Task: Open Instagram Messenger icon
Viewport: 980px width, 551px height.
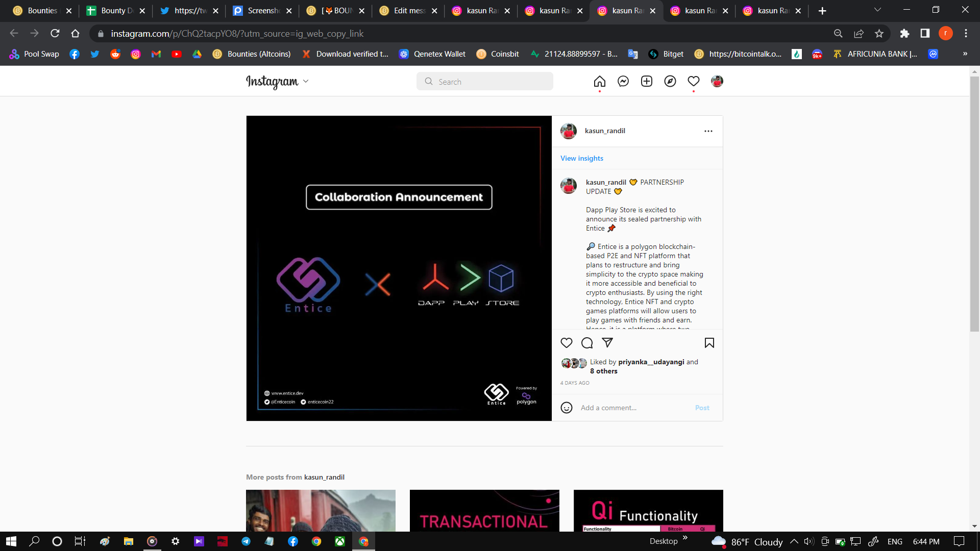Action: point(623,82)
